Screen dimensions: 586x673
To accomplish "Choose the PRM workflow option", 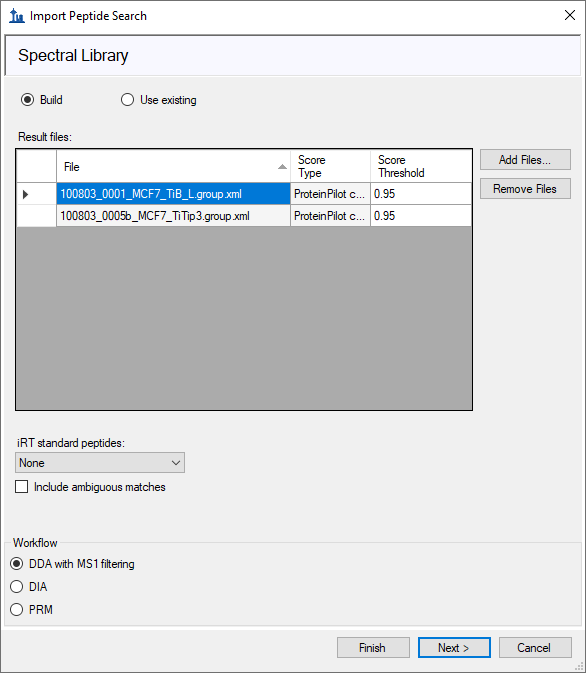I will pos(17,609).
